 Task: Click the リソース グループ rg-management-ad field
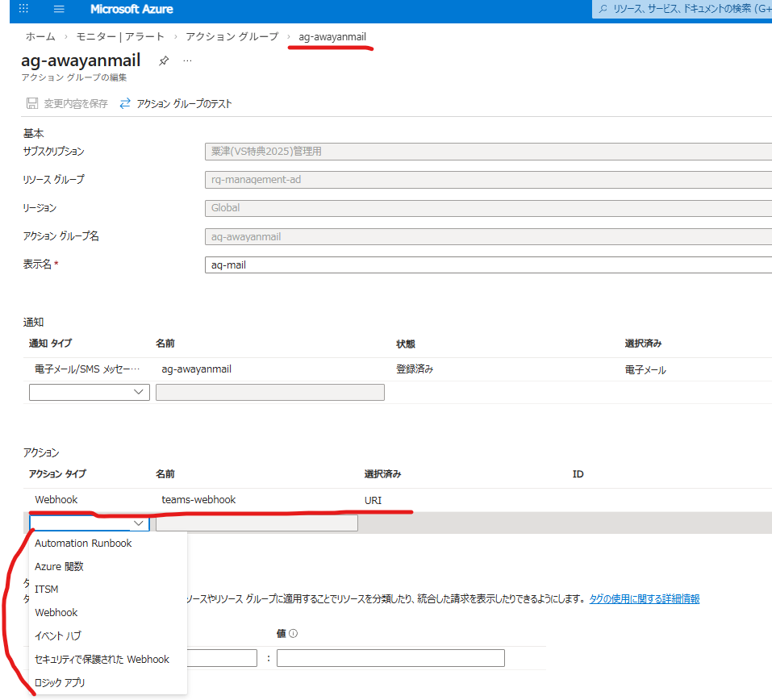pyautogui.click(x=488, y=180)
